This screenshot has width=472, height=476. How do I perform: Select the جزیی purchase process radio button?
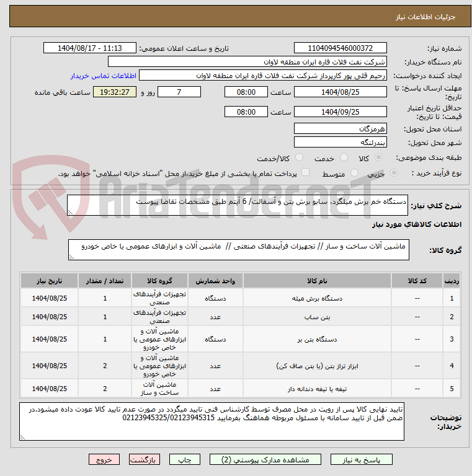pos(394,173)
